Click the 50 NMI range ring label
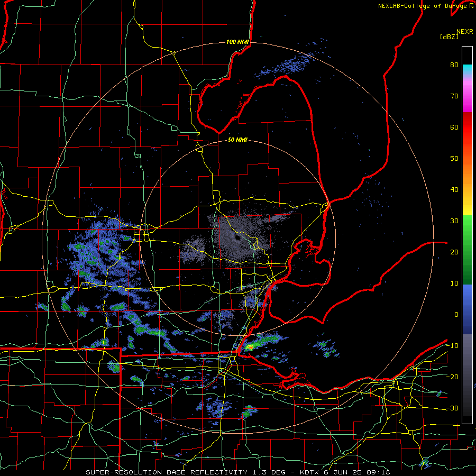The height and width of the screenshot is (476, 476). pos(237,140)
